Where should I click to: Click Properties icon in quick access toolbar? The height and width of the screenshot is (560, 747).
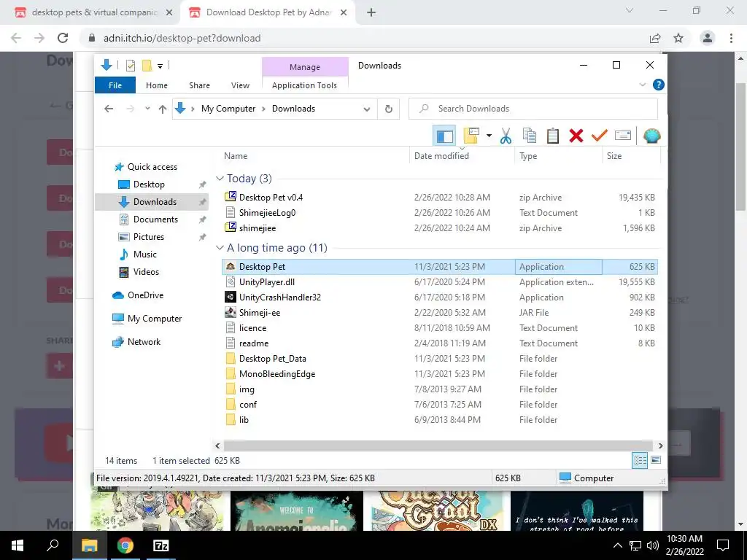coord(130,66)
